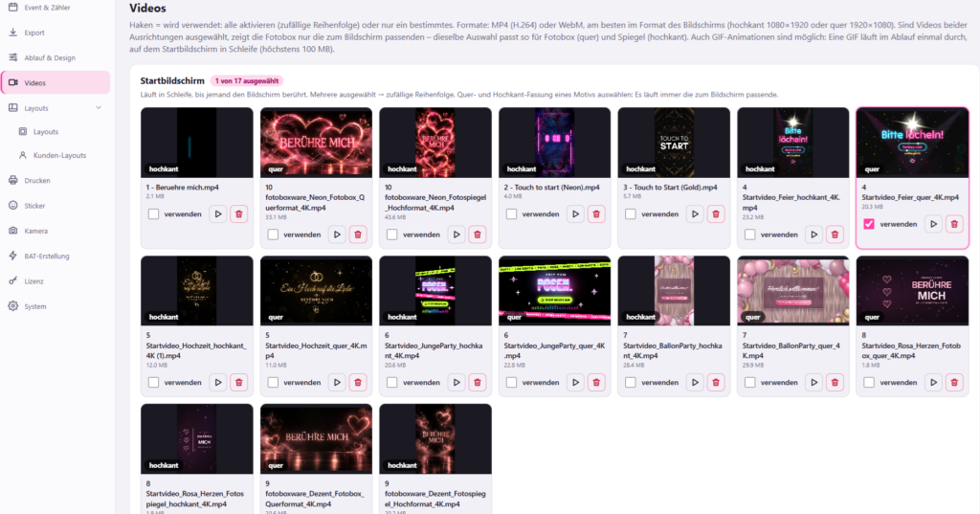Open the System settings
The height and width of the screenshot is (514, 980).
[x=56, y=306]
